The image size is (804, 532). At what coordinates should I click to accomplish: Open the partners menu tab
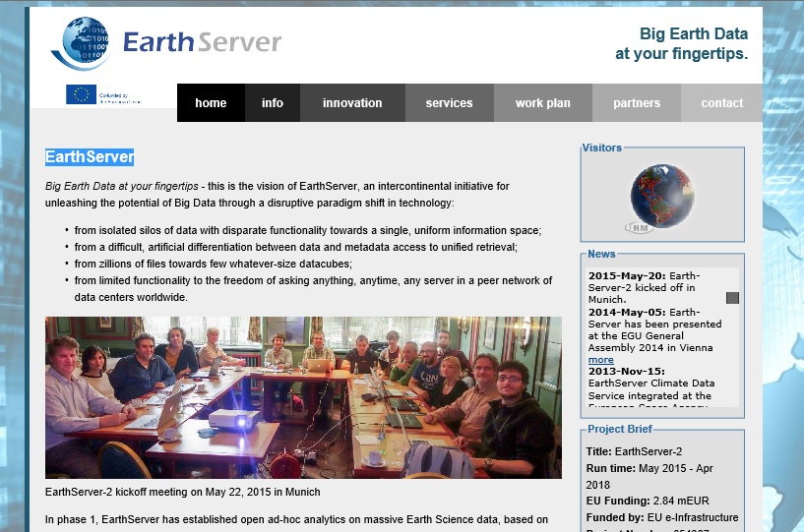637,103
